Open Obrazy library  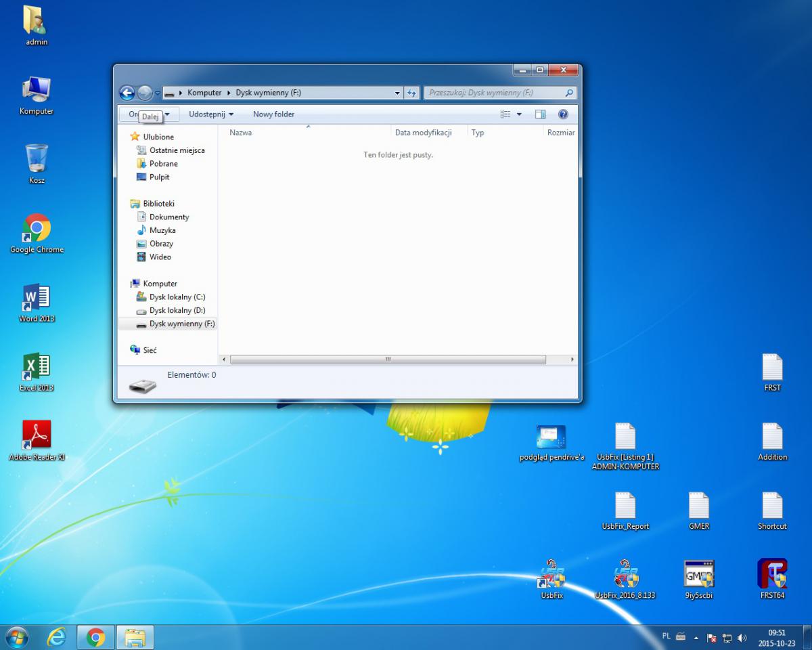coord(161,244)
